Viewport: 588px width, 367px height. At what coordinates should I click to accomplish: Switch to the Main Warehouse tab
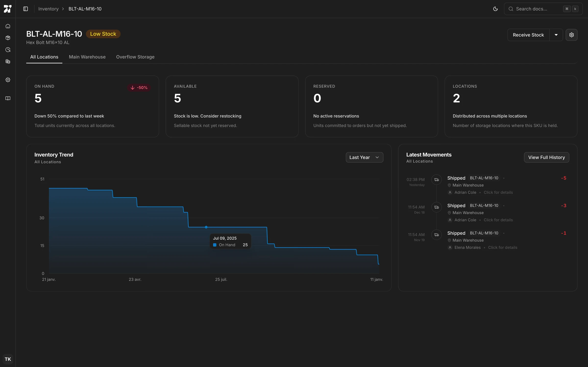87,57
